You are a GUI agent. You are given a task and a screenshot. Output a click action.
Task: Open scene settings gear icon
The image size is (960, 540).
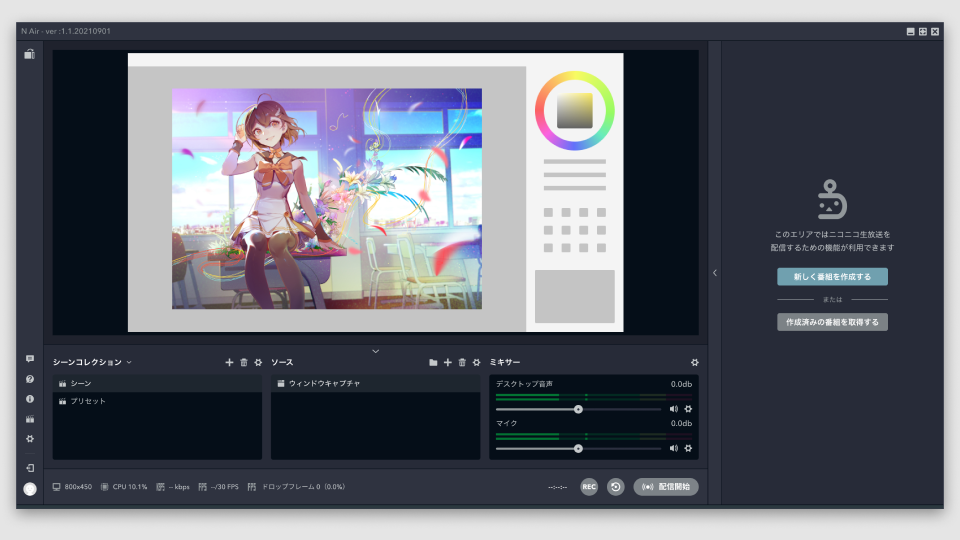tap(258, 362)
